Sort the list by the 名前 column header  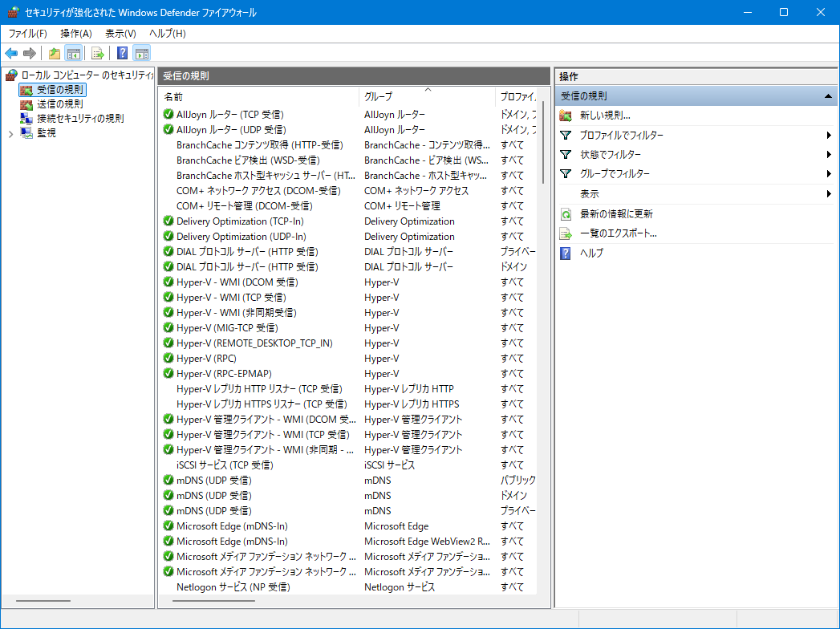pyautogui.click(x=259, y=96)
